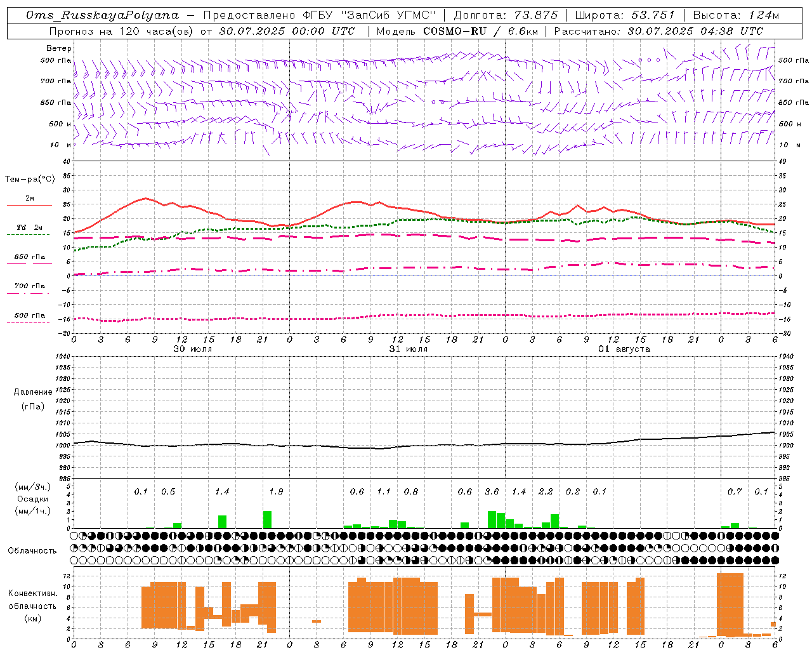Click the 3-hour precipitation value 3.6
The width and height of the screenshot is (812, 650).
pyautogui.click(x=492, y=491)
